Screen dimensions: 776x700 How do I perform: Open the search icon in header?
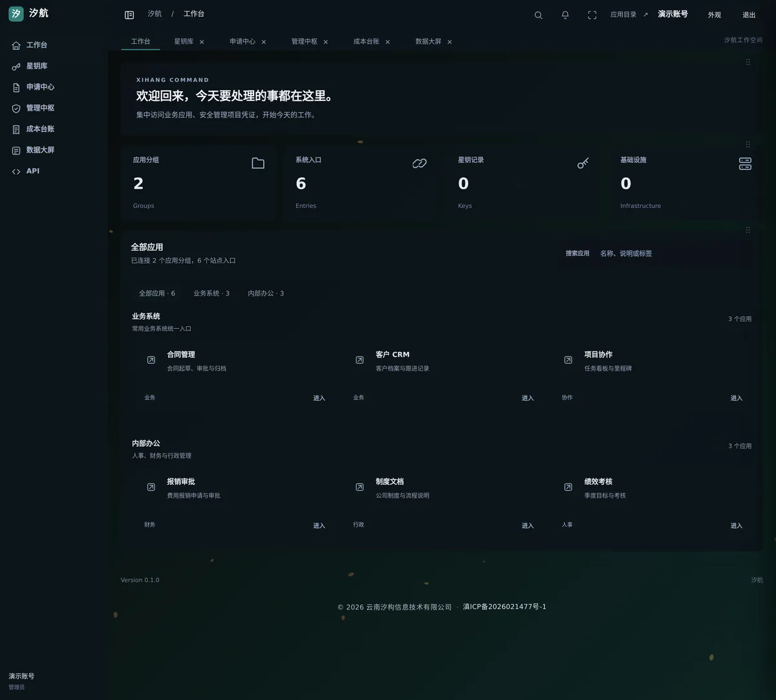(538, 15)
